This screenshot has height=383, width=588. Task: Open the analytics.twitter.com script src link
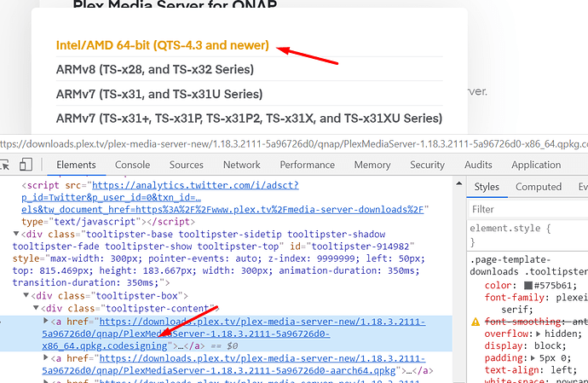222,197
